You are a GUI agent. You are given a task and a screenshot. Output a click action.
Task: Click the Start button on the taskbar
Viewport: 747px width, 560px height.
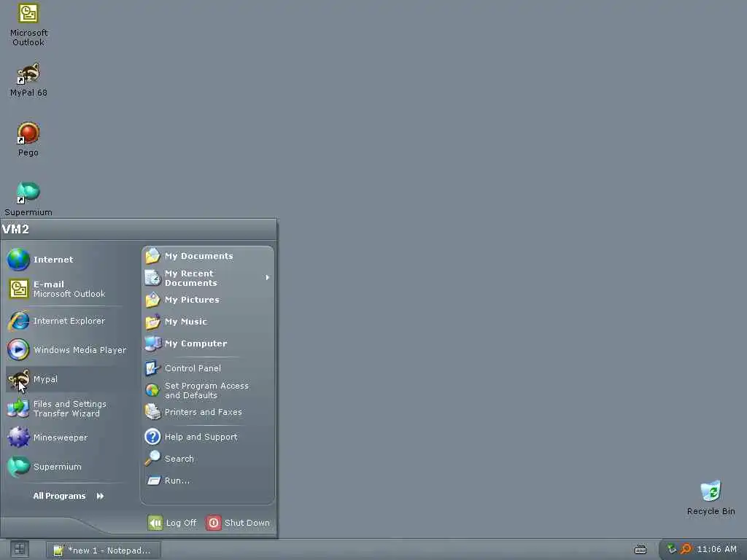click(x=20, y=550)
